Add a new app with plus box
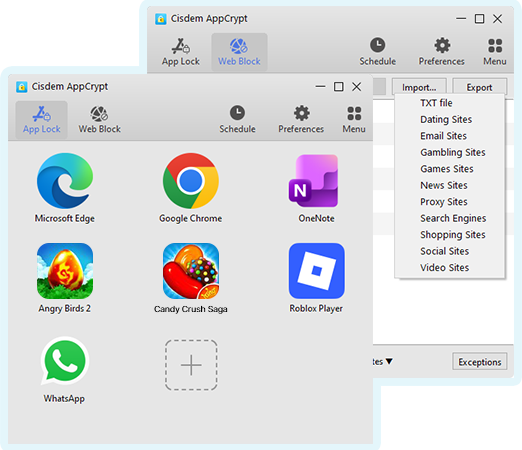This screenshot has height=450, width=522. tap(191, 365)
